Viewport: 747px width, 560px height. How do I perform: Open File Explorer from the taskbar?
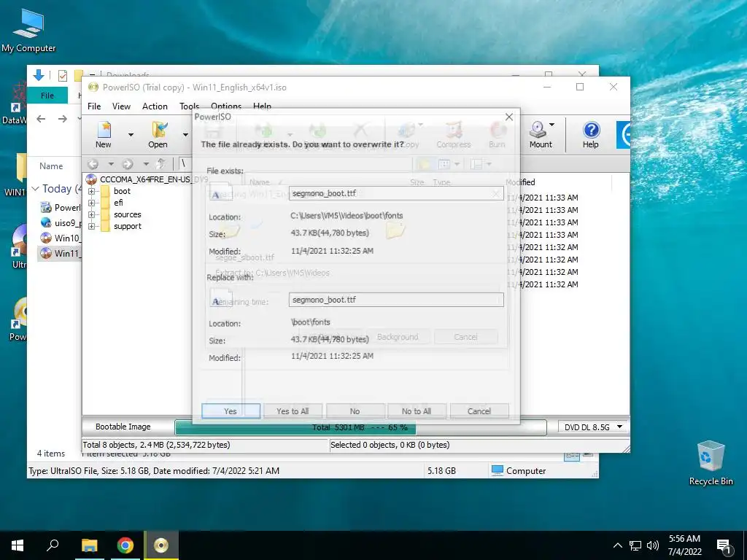pos(89,545)
